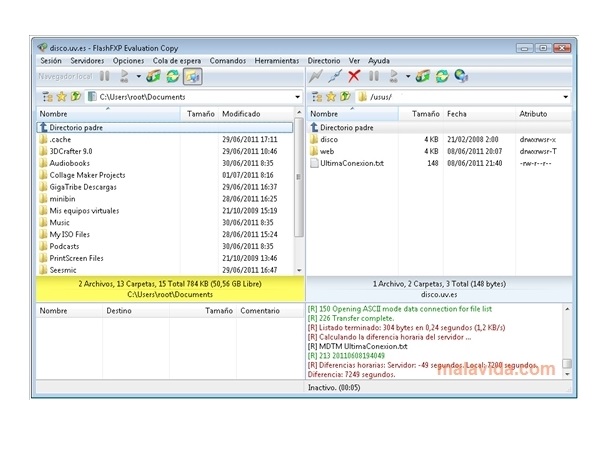Select the My ISO Files folder
Screen dimensions: 614x460
pyautogui.click(x=165, y=235)
